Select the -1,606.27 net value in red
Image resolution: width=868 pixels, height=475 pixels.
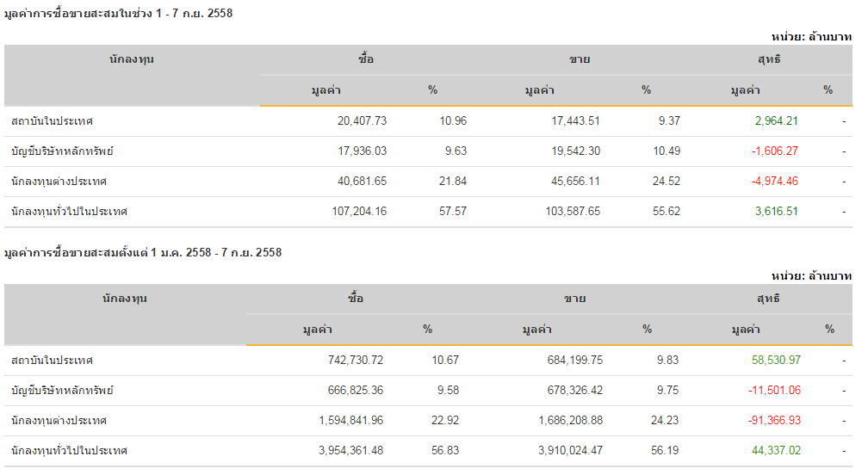coord(774,151)
